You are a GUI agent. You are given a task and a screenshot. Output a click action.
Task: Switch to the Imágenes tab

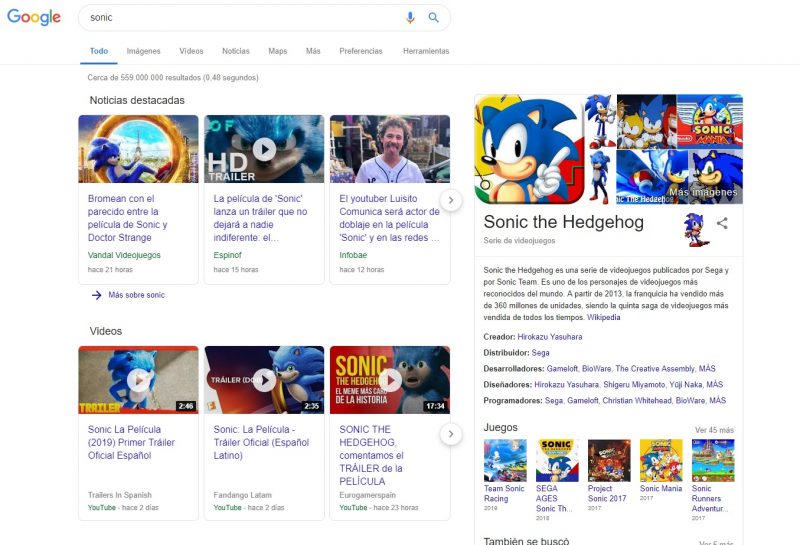pyautogui.click(x=143, y=51)
